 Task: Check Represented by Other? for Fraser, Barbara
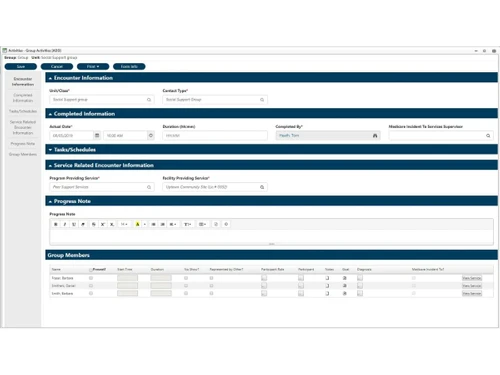[211, 278]
